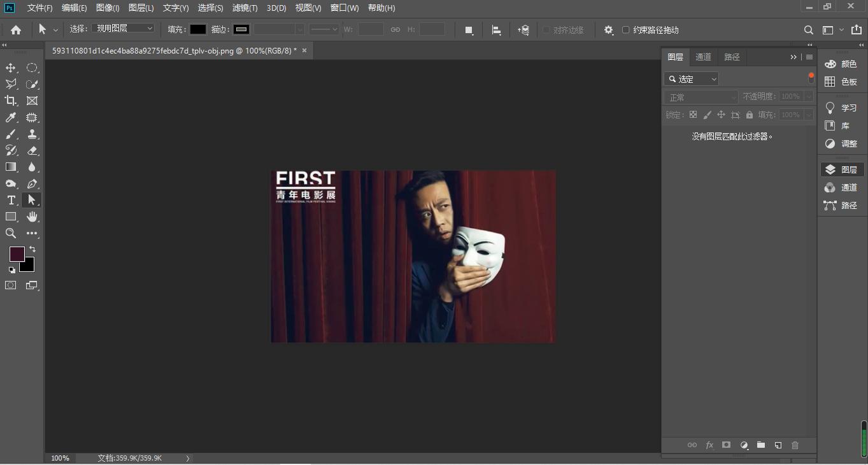Toggle the 对齐边缘 checkbox
The width and height of the screenshot is (868, 465).
click(546, 29)
